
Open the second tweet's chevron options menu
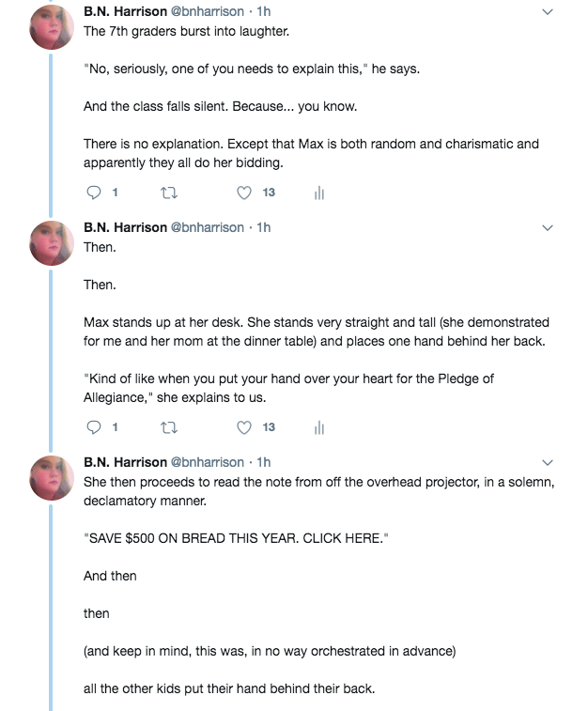[549, 227]
